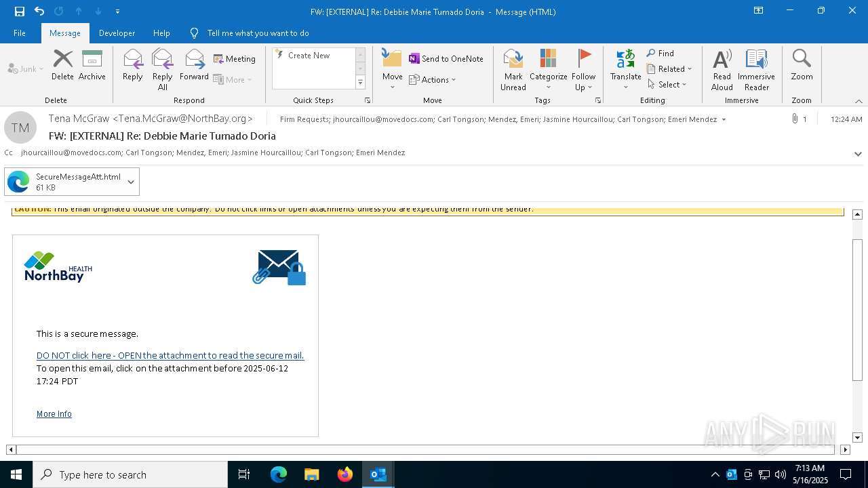The height and width of the screenshot is (488, 868).
Task: Click Find in Editing group
Action: click(660, 54)
